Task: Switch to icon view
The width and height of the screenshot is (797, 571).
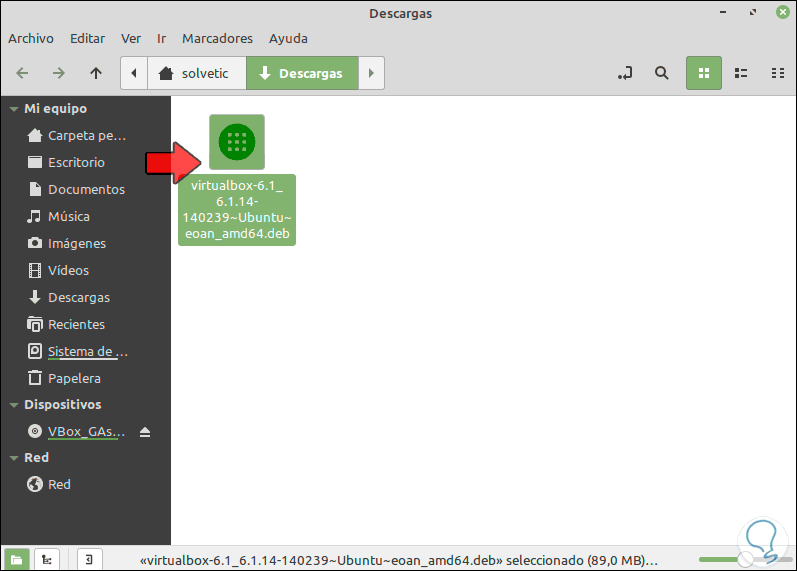Action: coord(703,73)
